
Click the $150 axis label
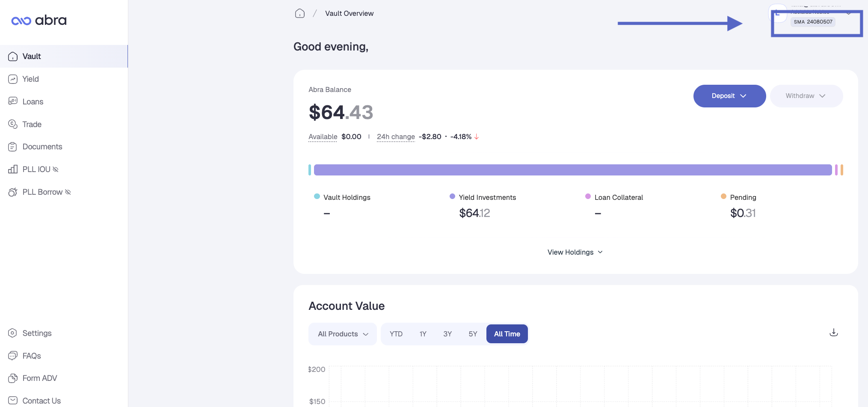click(317, 401)
